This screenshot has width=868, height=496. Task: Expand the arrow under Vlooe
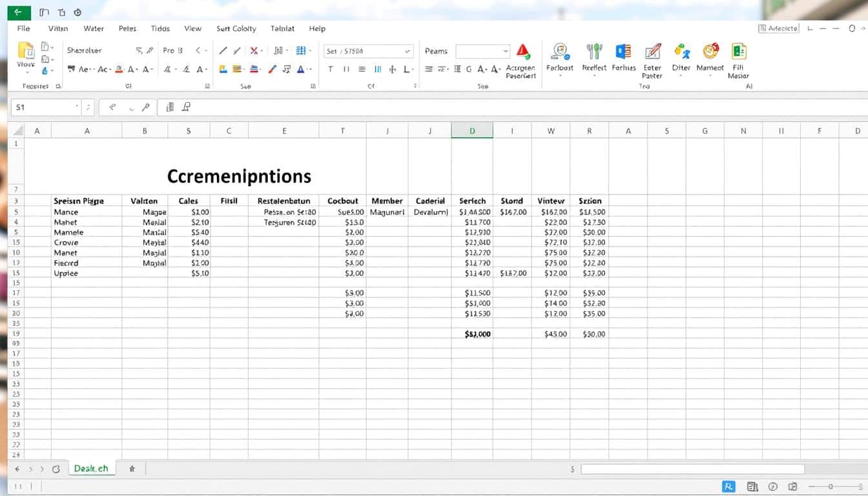point(26,74)
